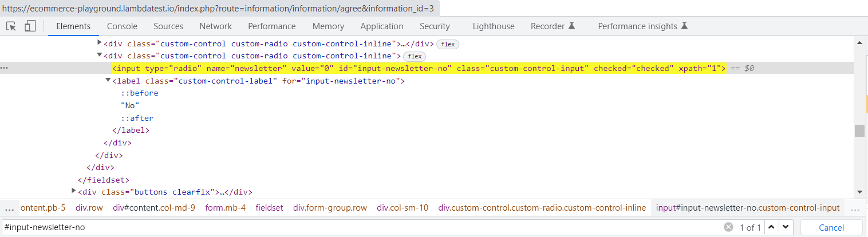Toggle flex badge on the expanded custom-radio div
Viewport: 868px width, 237px height.
pos(415,56)
